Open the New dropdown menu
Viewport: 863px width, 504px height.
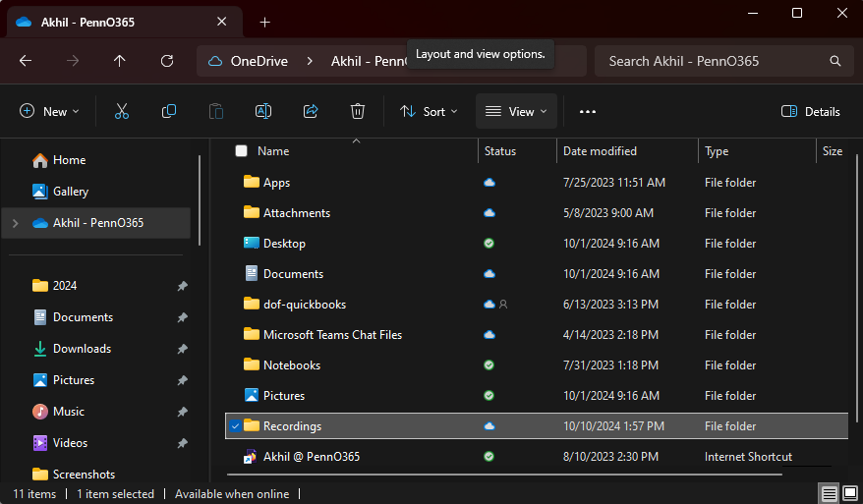point(49,112)
